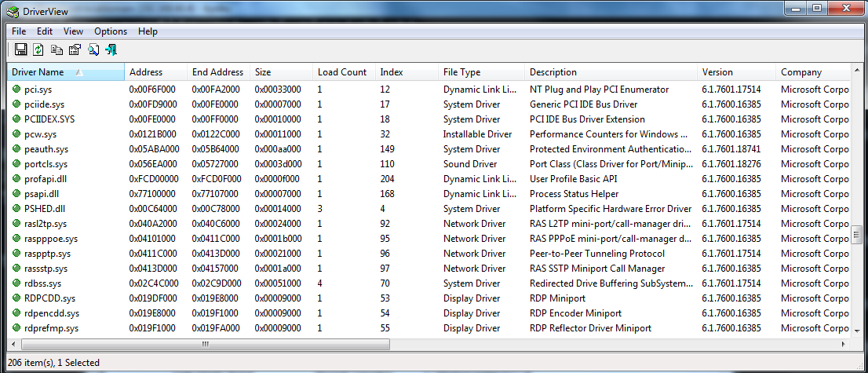
Task: Click size value 0x000aa000
Action: point(279,149)
